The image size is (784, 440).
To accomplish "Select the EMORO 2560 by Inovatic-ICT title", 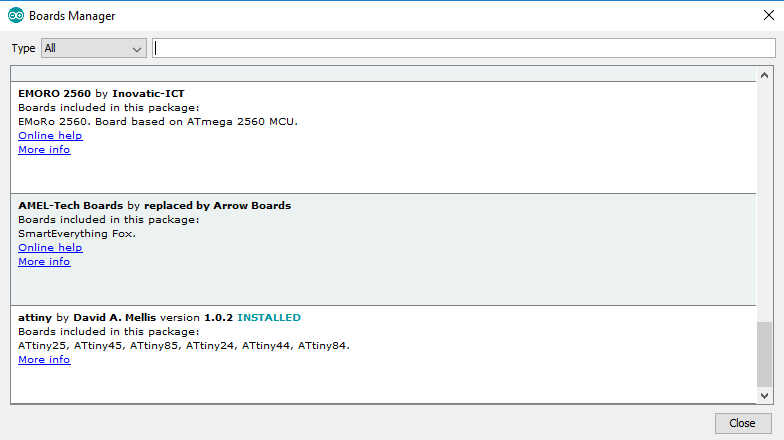I will pyautogui.click(x=101, y=94).
